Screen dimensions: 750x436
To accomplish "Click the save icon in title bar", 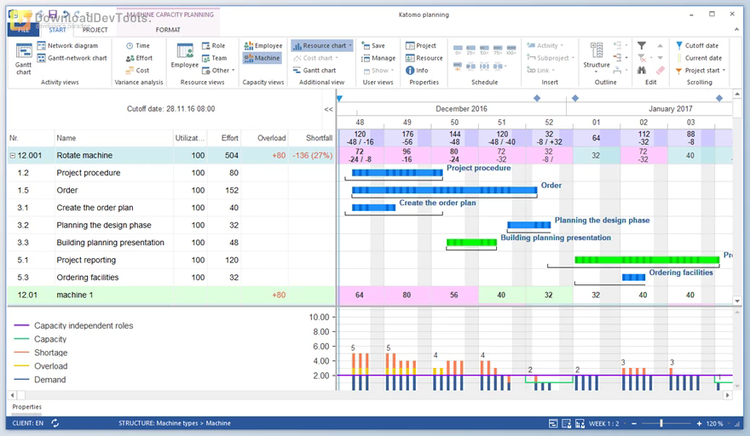I will pos(53,14).
